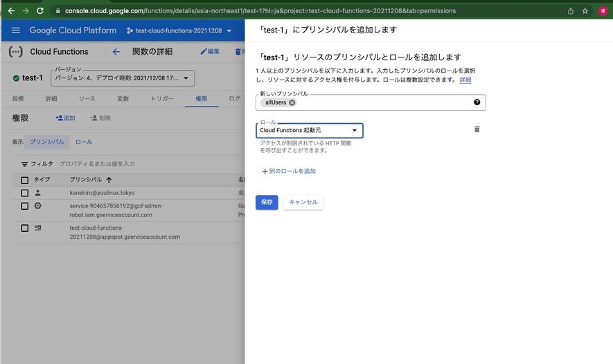Screen dimensions: 613x364
Task: Click the タイプ column header
Action: click(42, 180)
